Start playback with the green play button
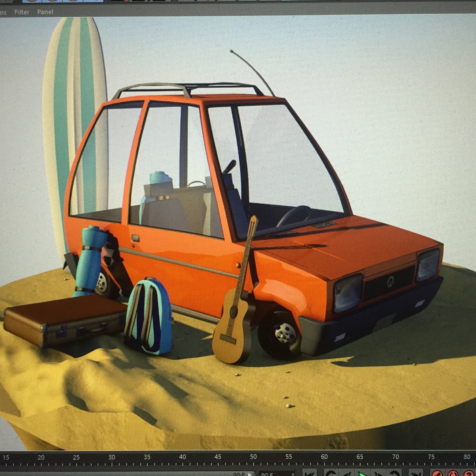Viewport: 476px width, 476px height. point(362,473)
